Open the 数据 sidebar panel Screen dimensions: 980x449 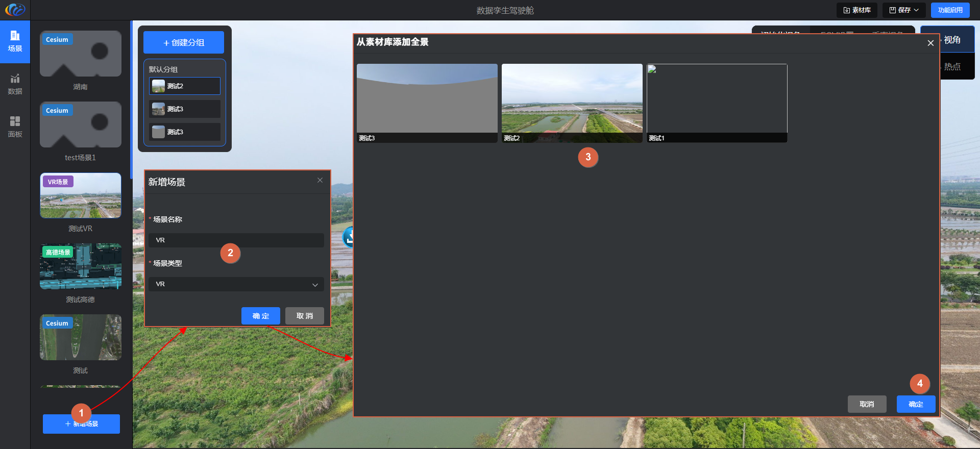15,84
